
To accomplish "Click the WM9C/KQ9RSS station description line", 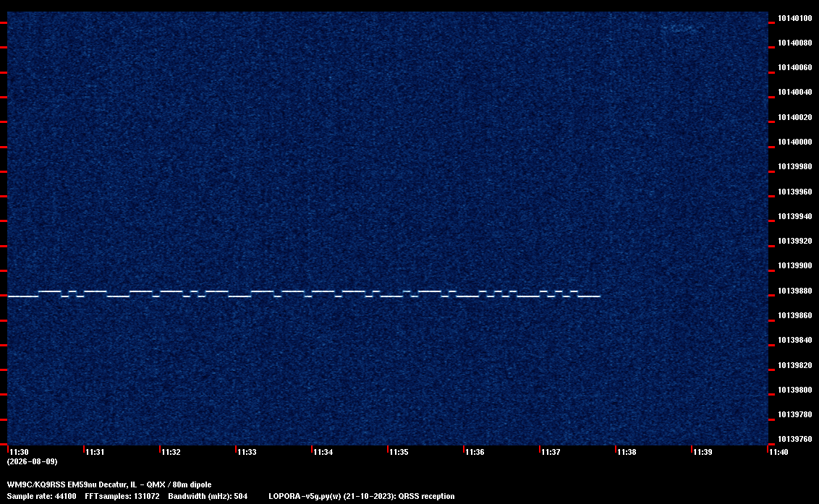I will pos(109,484).
